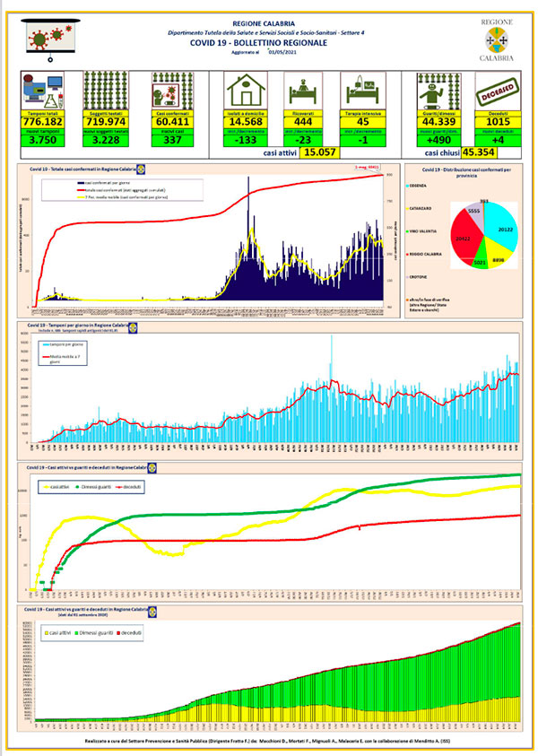Click the virus presentation board icon
The width and height of the screenshot is (538, 756).
tap(50, 39)
